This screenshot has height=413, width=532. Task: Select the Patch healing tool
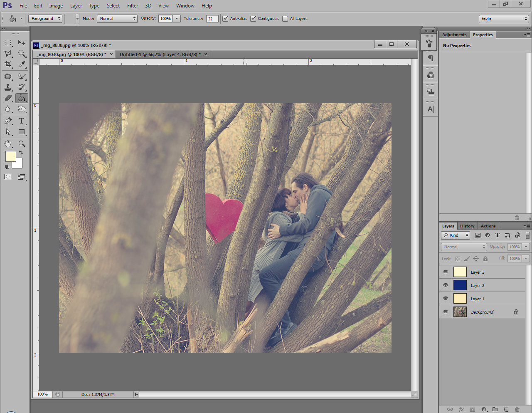8,77
